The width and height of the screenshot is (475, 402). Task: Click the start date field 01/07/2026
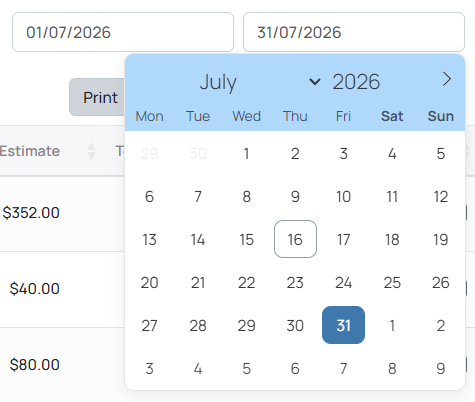[123, 32]
